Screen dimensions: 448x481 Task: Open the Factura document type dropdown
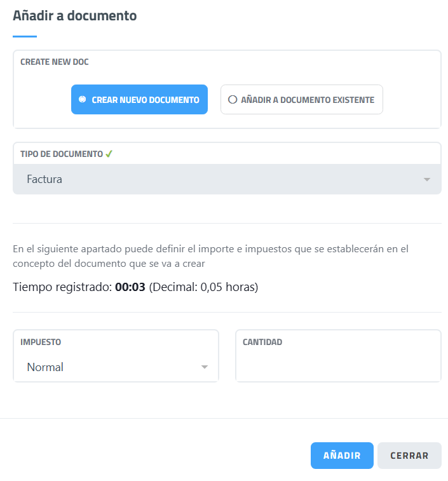pyautogui.click(x=227, y=180)
